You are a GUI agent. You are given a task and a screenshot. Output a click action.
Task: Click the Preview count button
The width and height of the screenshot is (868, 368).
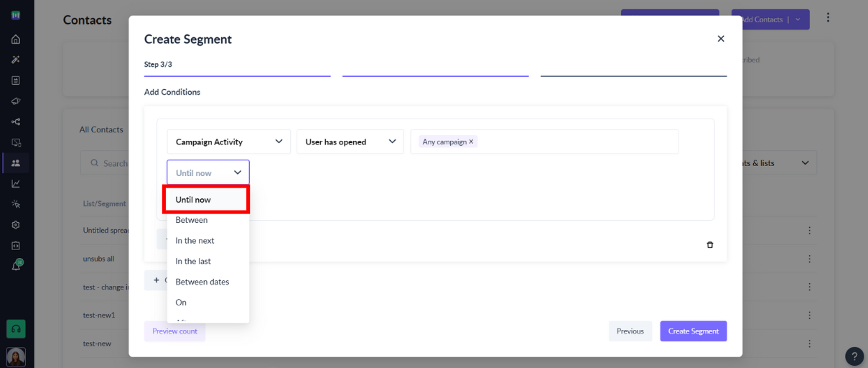tap(174, 331)
